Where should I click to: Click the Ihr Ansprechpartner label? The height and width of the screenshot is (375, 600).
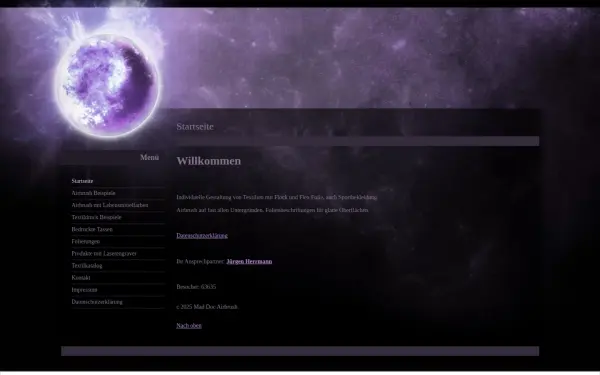click(201, 262)
